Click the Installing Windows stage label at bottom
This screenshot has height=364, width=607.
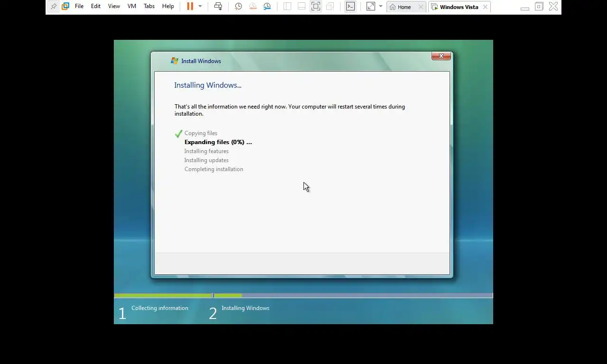245,308
